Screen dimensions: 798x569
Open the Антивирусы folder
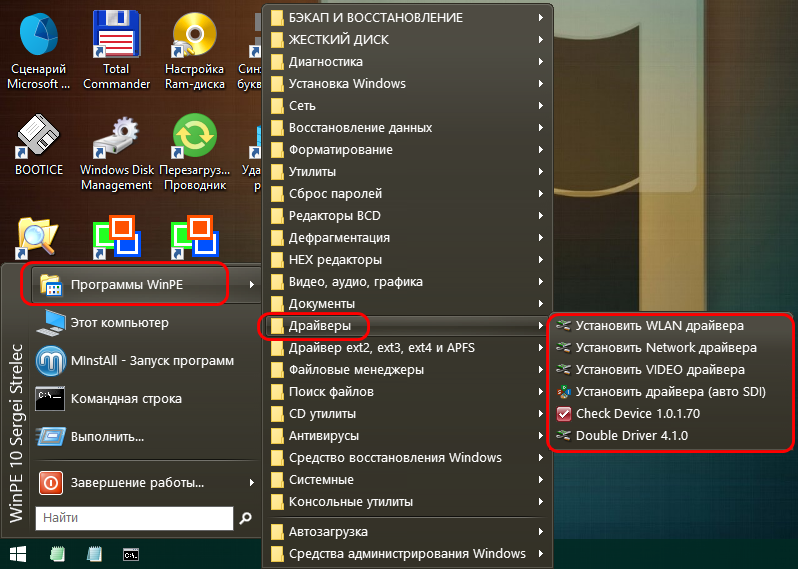[x=407, y=436]
